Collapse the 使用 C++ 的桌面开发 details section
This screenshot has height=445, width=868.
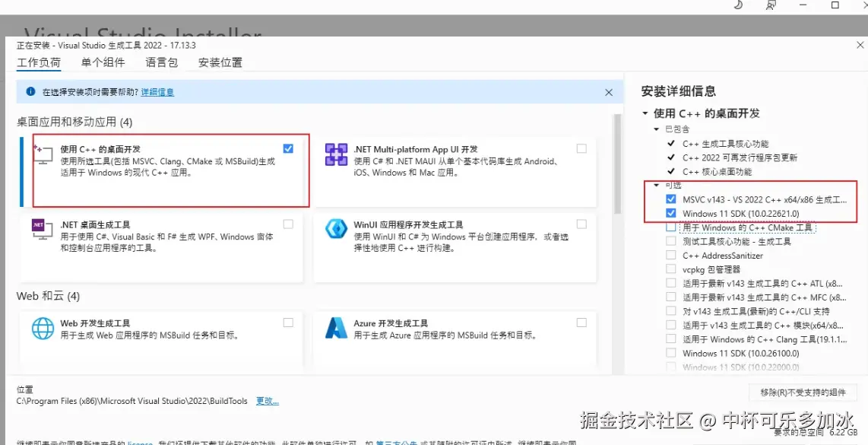coord(645,113)
